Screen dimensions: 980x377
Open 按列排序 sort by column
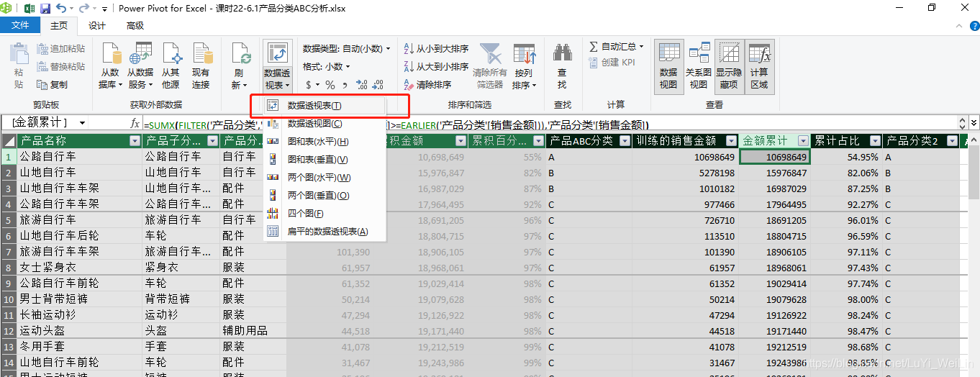coord(524,65)
